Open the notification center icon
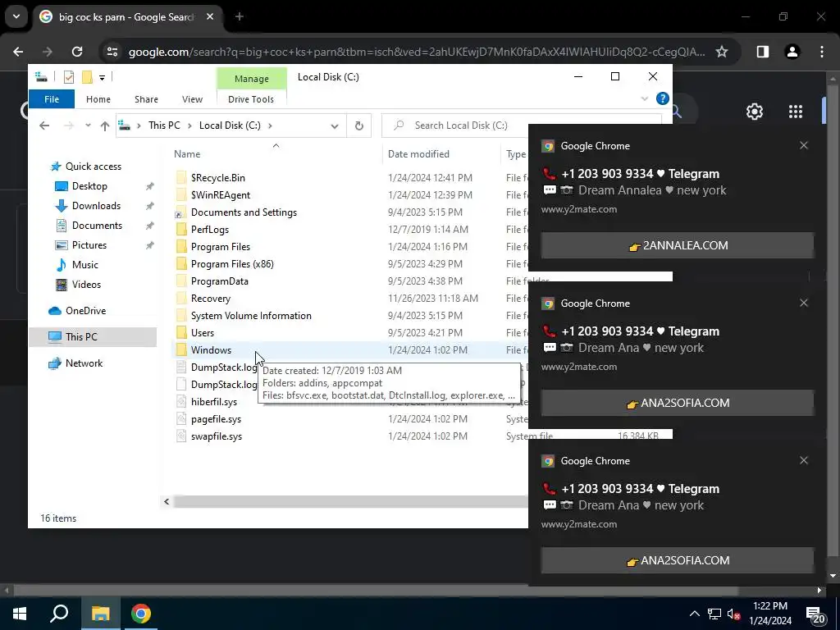Viewport: 840px width, 630px height. 816,614
